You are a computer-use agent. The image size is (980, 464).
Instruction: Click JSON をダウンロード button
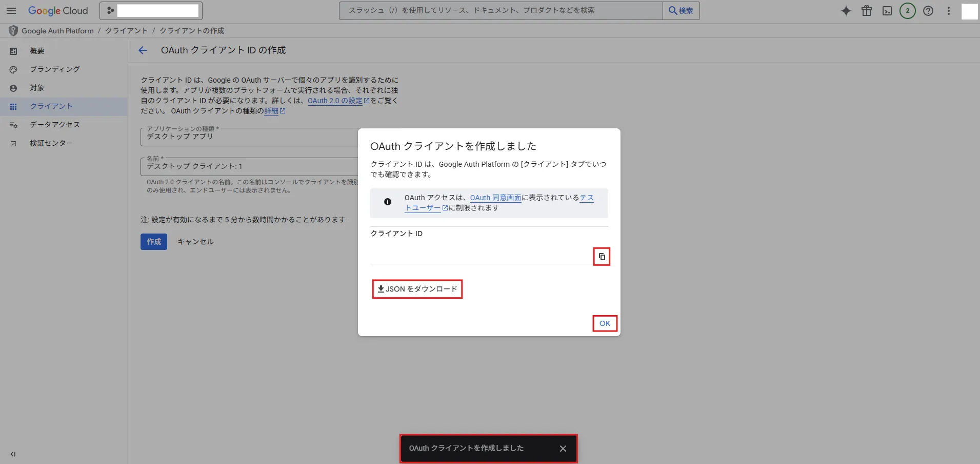click(417, 289)
